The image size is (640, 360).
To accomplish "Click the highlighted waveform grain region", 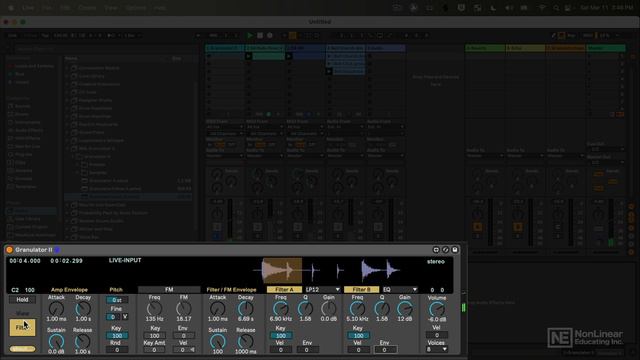I will click(x=282, y=270).
